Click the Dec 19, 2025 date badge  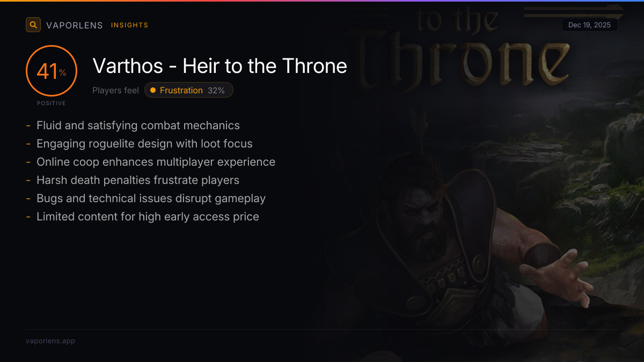point(589,25)
